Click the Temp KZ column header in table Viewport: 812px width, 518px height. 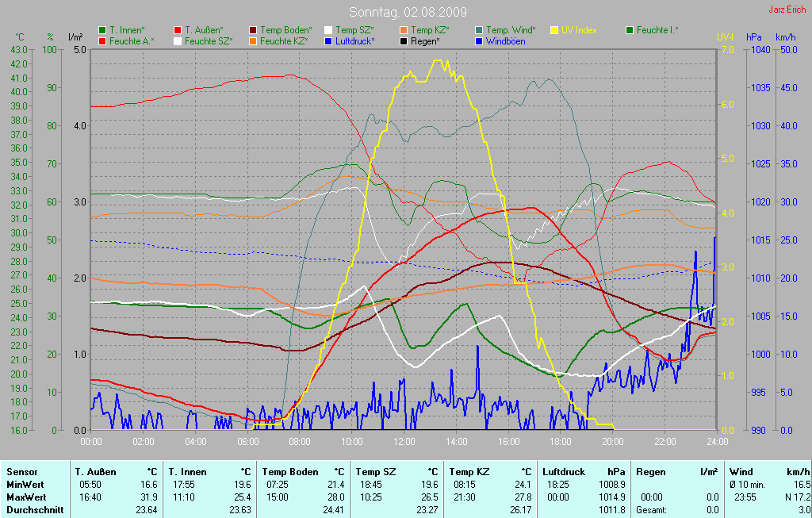(469, 472)
